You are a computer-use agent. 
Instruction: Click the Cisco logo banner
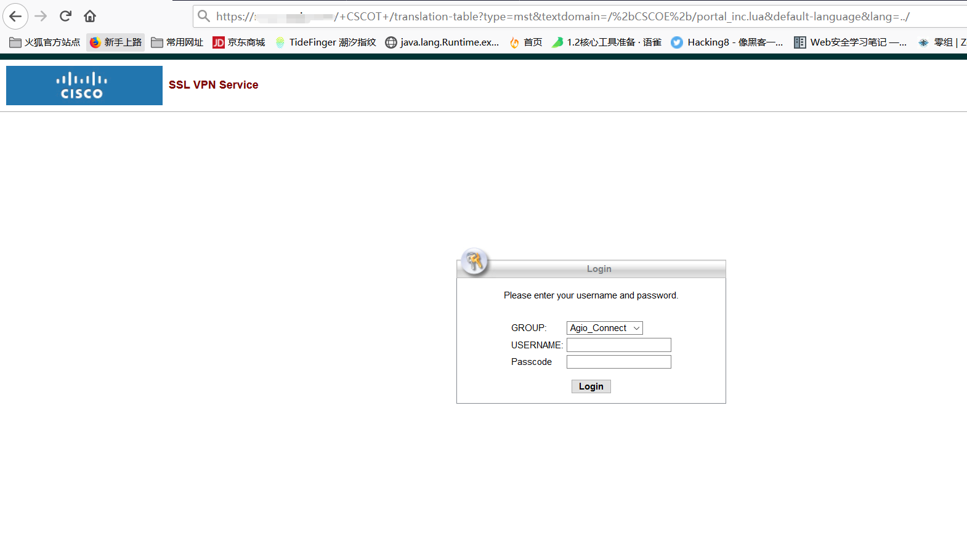pos(84,86)
